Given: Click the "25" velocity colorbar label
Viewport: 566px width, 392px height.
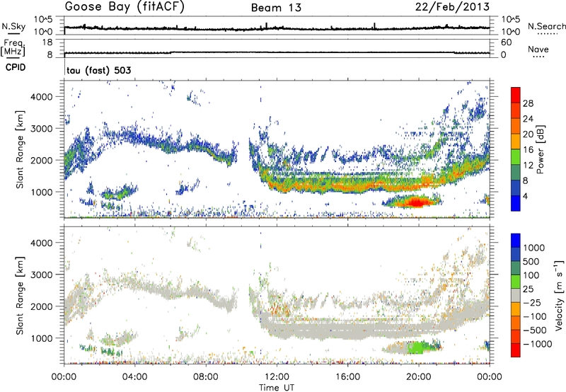Looking at the screenshot, I should [x=528, y=289].
